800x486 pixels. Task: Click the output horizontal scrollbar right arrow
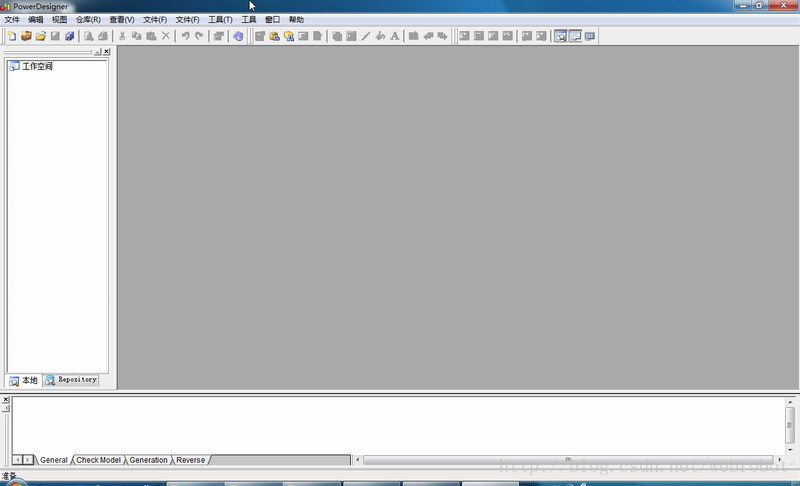tap(779, 460)
